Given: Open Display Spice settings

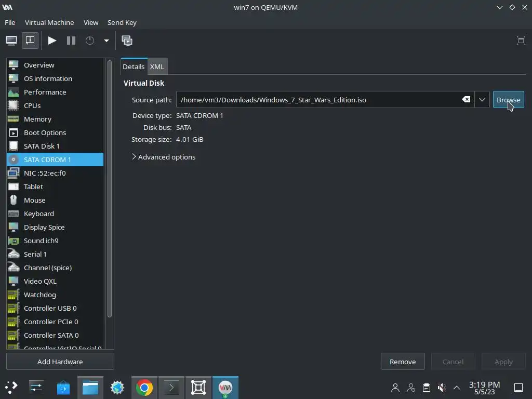Looking at the screenshot, I should (55, 227).
